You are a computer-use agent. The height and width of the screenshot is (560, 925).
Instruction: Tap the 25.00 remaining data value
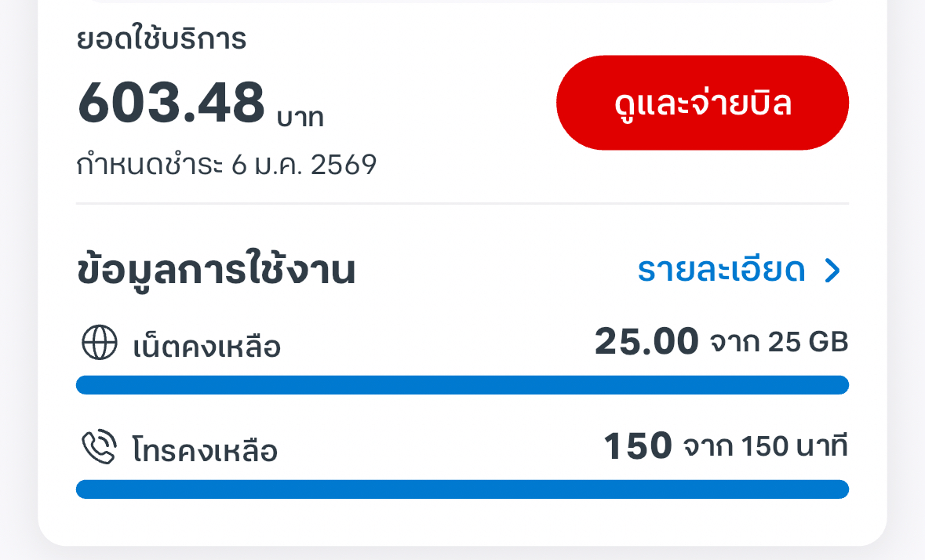tap(646, 342)
